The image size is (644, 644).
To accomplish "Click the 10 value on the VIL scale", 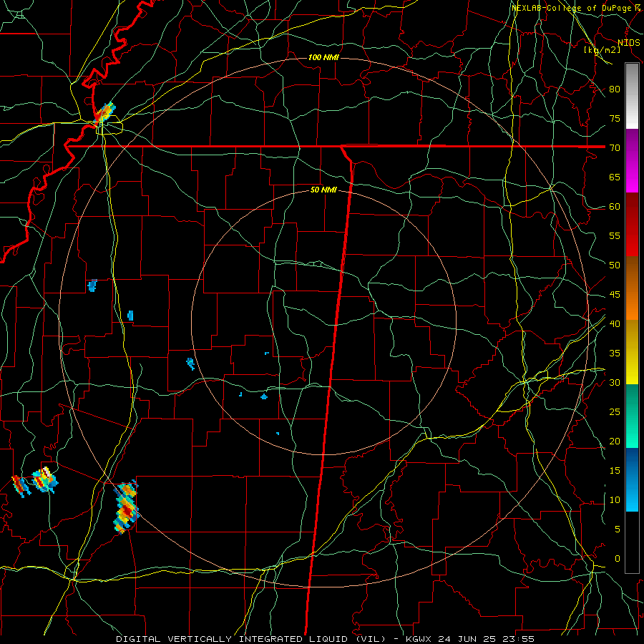I will click(x=615, y=500).
